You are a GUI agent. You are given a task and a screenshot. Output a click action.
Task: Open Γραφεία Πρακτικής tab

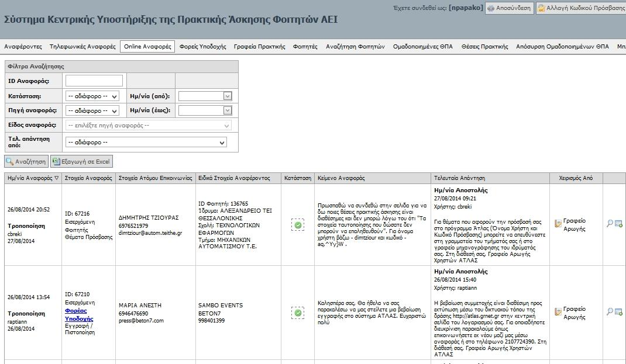click(x=260, y=47)
